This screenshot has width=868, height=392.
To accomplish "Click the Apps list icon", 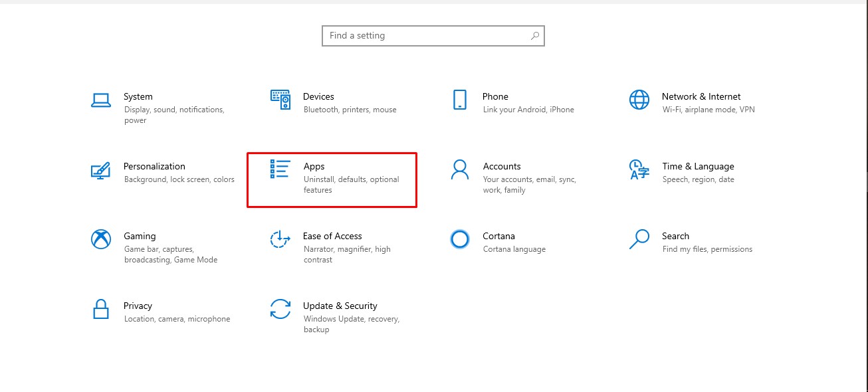I will point(280,169).
